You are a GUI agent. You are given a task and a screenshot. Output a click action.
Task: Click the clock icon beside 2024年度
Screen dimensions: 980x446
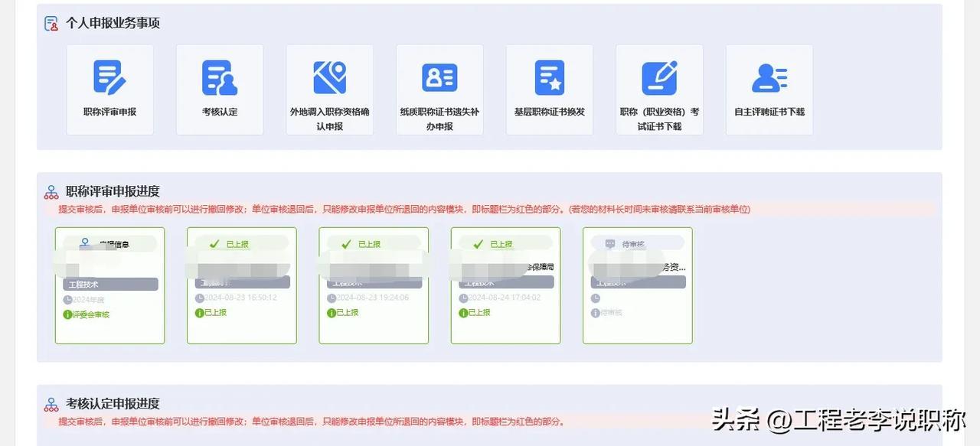67,299
